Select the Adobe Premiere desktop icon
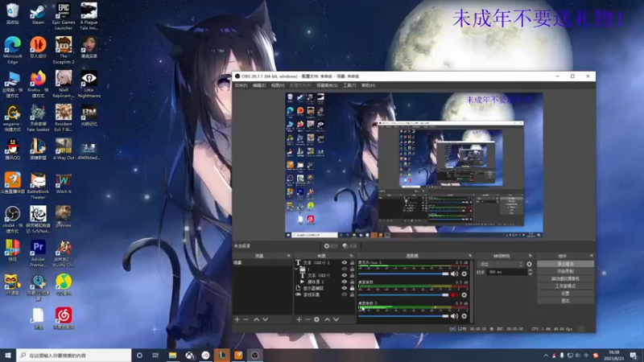 tap(38, 253)
